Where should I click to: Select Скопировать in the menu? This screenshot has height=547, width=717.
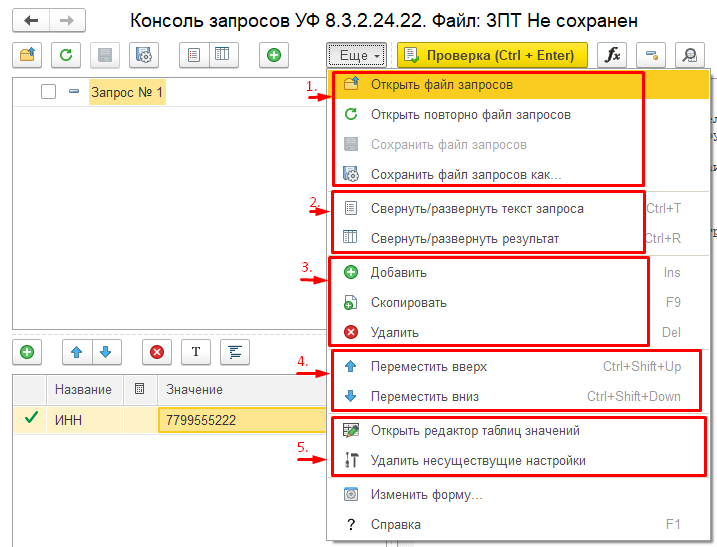click(518, 302)
